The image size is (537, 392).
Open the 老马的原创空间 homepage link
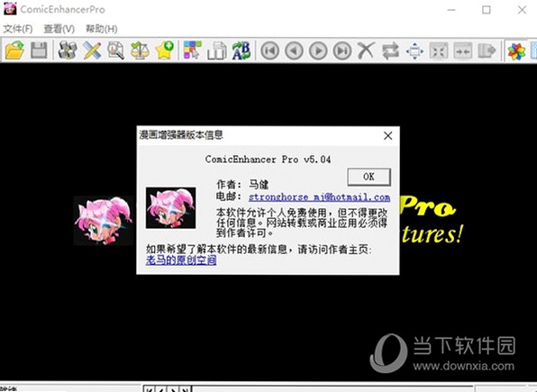pyautogui.click(x=181, y=260)
